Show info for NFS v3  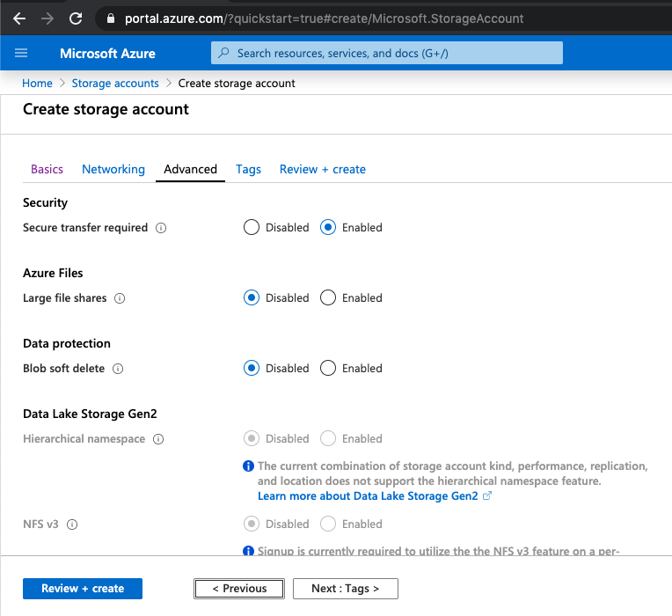coord(72,524)
